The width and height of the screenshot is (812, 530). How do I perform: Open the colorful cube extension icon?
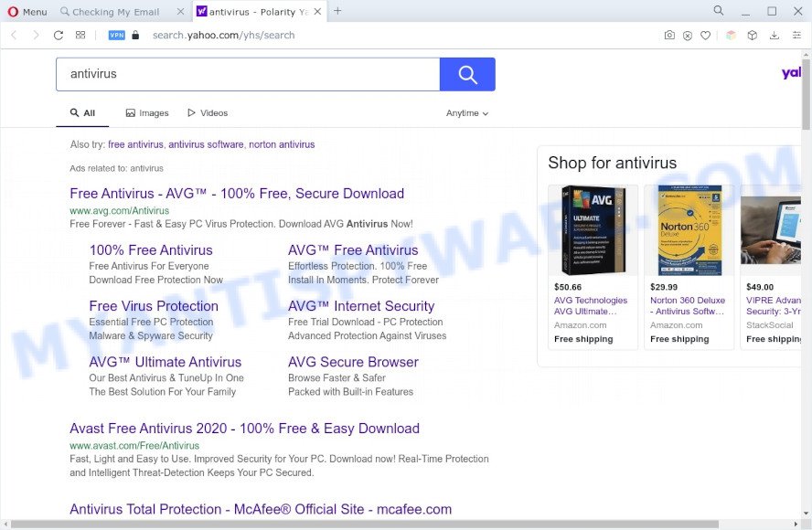pos(731,36)
